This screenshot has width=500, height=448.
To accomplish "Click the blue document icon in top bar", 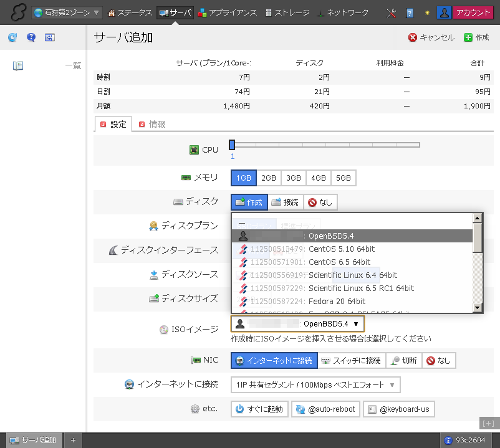I will tap(410, 12).
